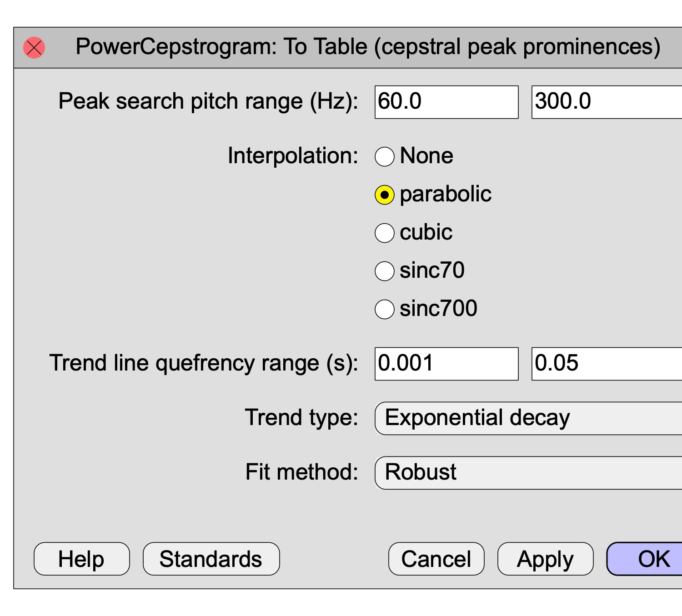Cancel the dialog
The image size is (682, 616).
click(x=436, y=559)
